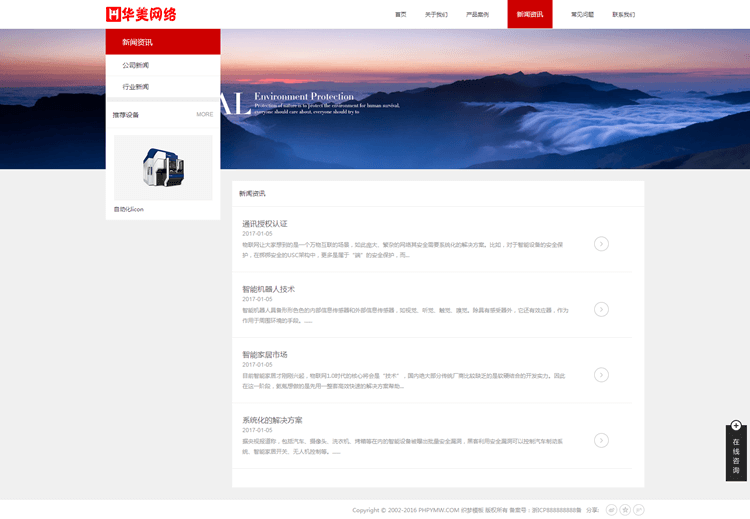Open the 产品案例 menu item
The width and height of the screenshot is (750, 519).
[477, 14]
